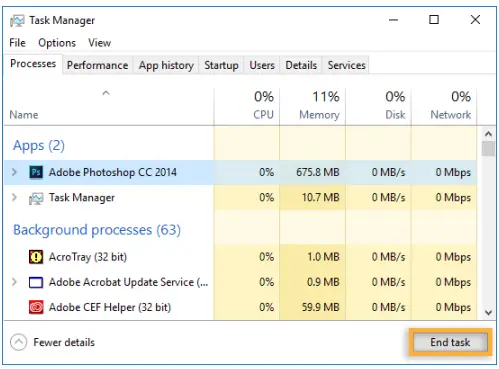Click the scrollbar up arrow
Viewport: 499px width, 369px height.
click(488, 134)
